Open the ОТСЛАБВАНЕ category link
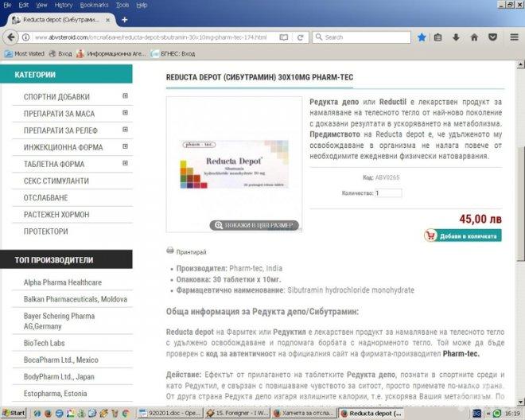 click(x=46, y=198)
